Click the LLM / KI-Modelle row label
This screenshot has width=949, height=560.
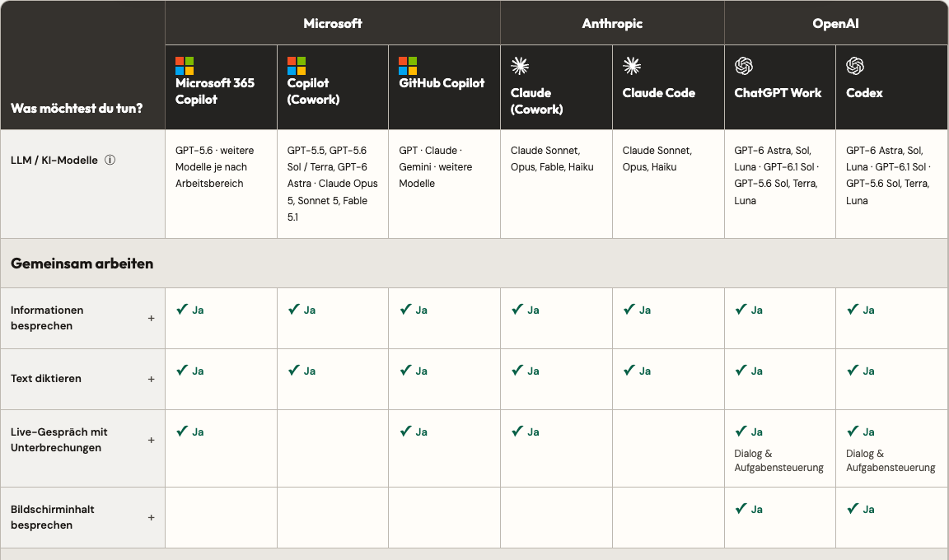(x=54, y=161)
